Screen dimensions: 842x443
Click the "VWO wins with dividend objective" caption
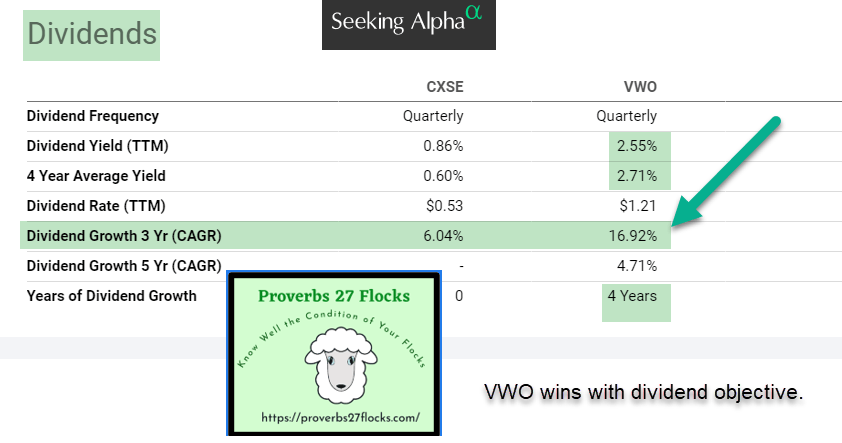643,392
